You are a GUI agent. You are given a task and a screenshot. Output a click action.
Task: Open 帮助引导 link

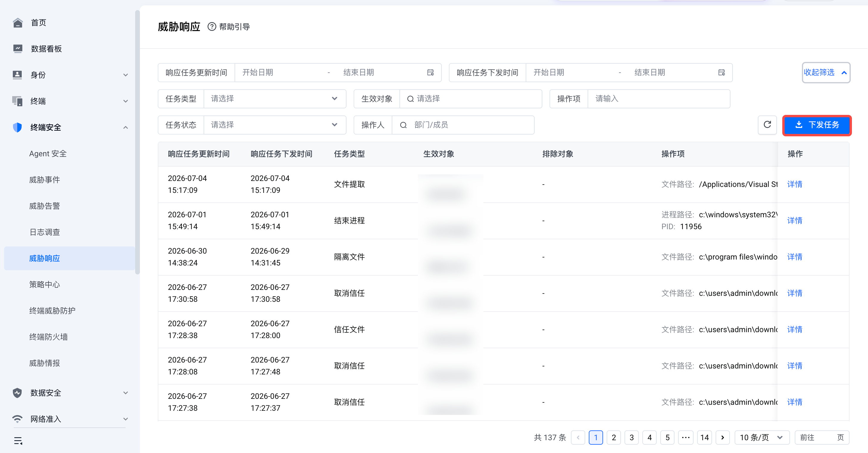[235, 26]
